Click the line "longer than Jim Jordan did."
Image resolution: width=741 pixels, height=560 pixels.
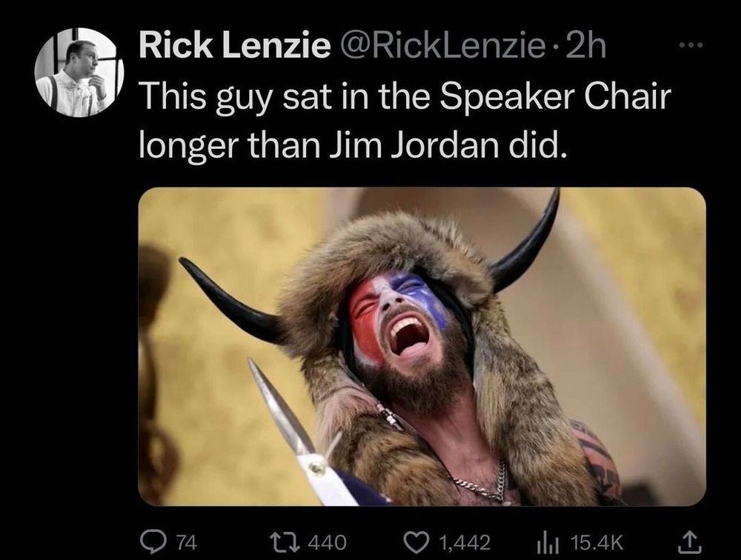(x=352, y=145)
